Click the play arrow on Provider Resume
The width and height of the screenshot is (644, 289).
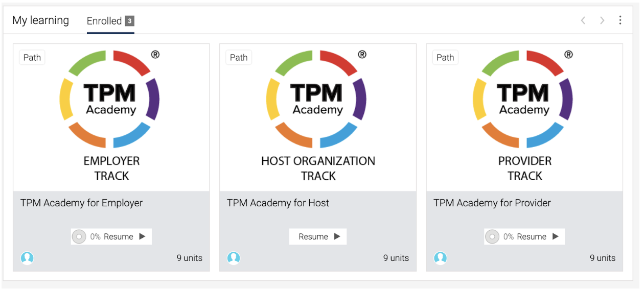click(556, 236)
